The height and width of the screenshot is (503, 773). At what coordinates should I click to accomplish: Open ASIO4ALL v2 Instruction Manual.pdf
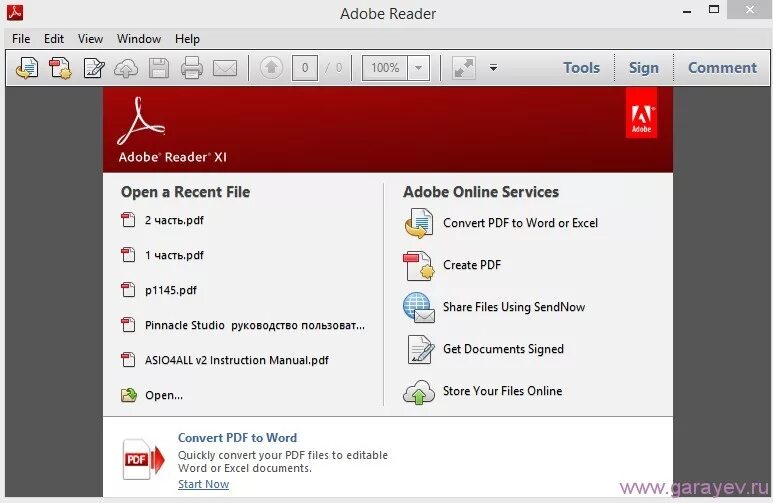click(x=237, y=360)
